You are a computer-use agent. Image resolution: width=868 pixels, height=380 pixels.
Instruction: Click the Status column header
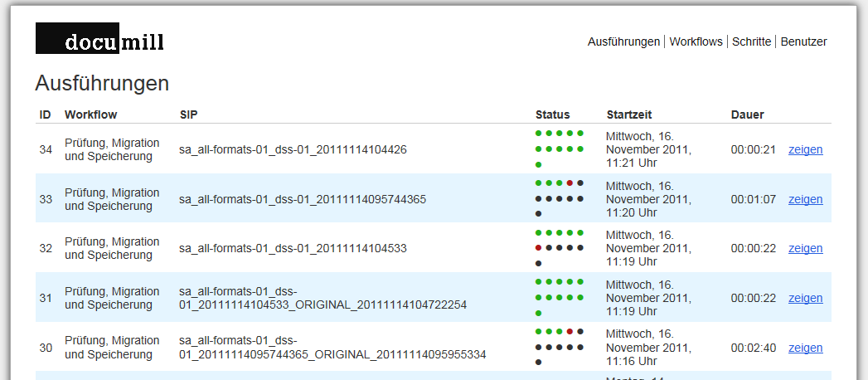(x=552, y=114)
